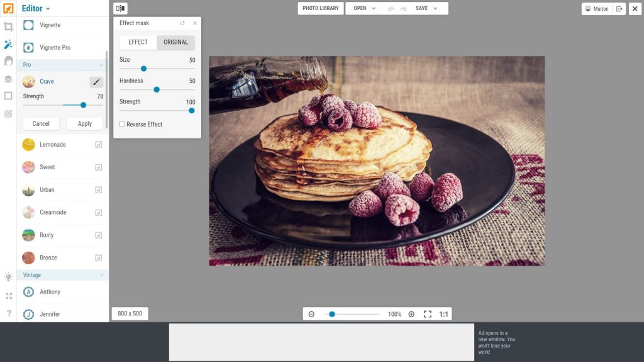The width and height of the screenshot is (644, 362).
Task: Select the Lemonade effect thumbnail
Action: pos(28,145)
